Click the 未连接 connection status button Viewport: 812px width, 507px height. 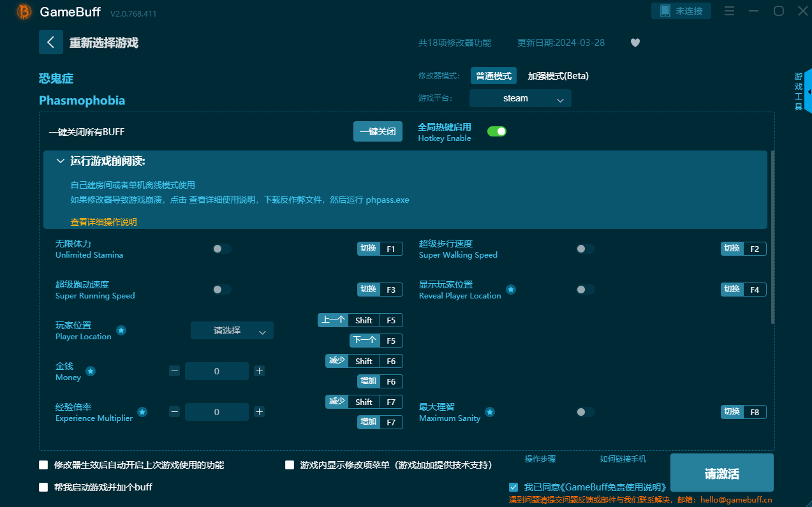pos(681,11)
